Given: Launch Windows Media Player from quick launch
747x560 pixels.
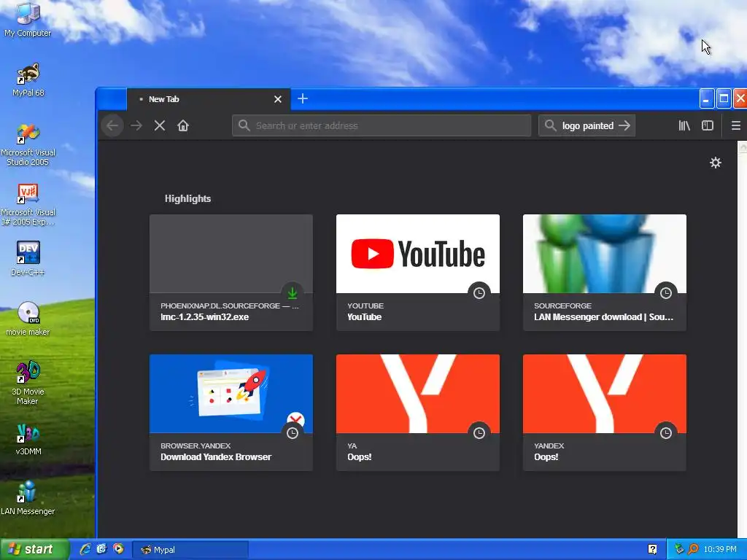Looking at the screenshot, I should click(x=118, y=549).
